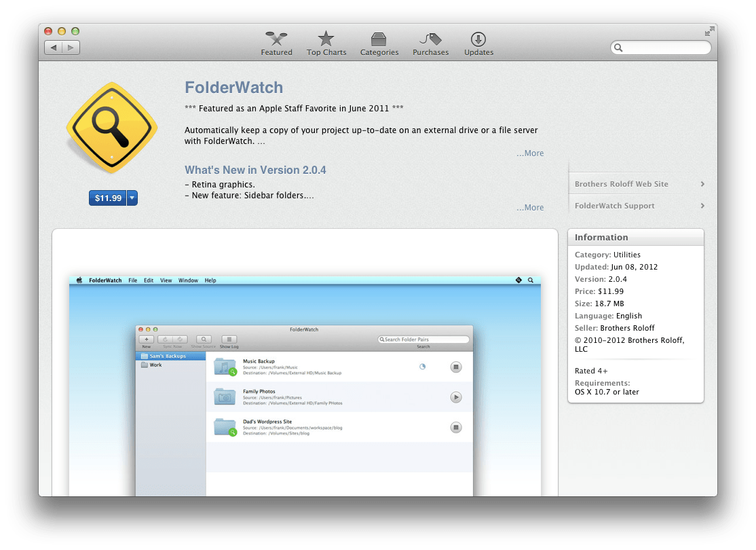
Task: Select Sam's Backups in screenshot sidebar
Action: [171, 356]
